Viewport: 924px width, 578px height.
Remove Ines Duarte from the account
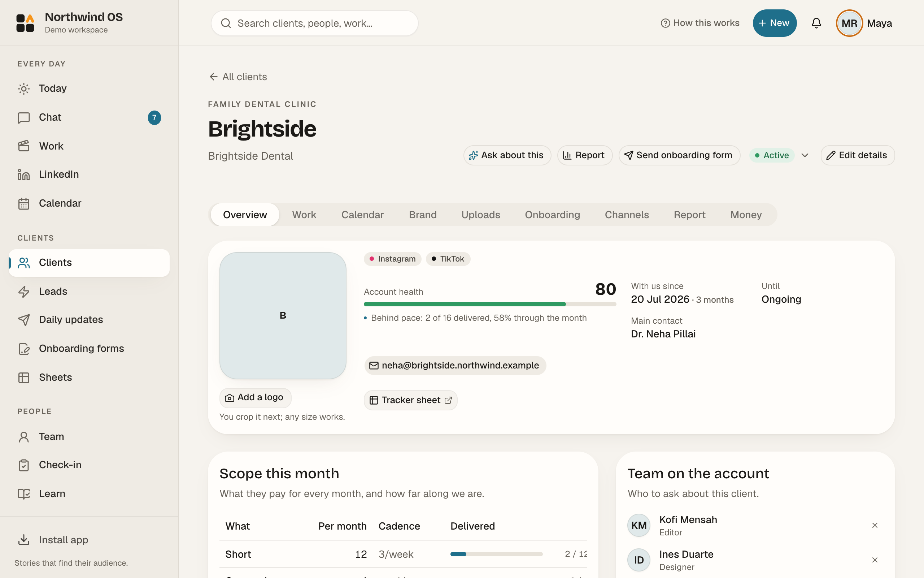coord(875,560)
